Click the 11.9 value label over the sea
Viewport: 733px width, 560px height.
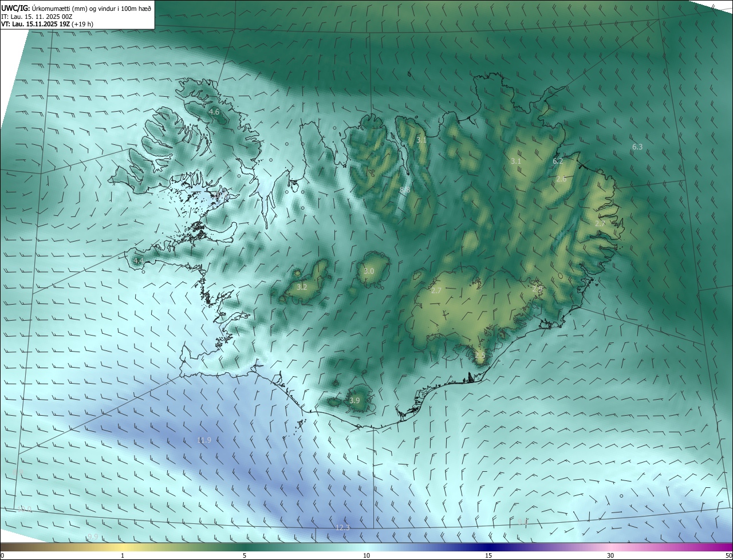[x=204, y=440]
